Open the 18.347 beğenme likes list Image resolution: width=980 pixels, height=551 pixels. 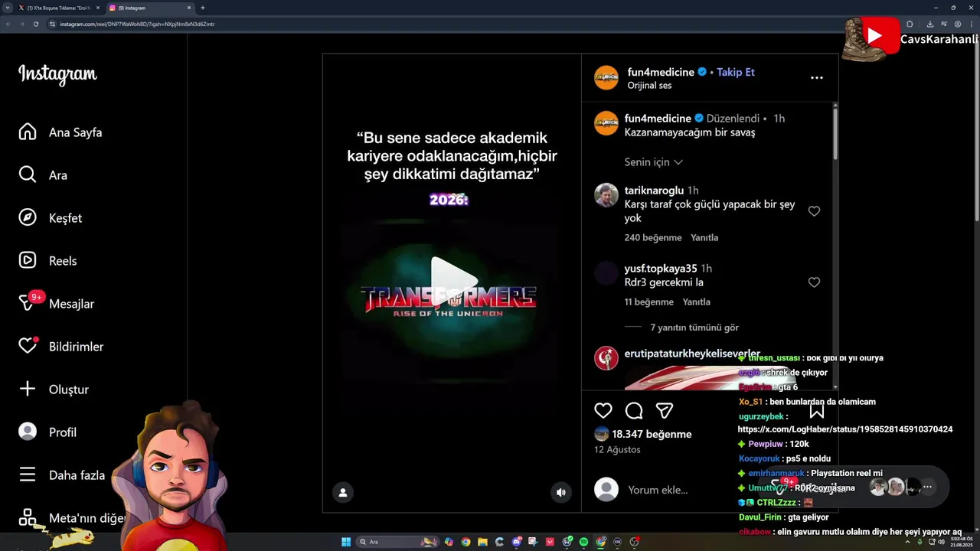tap(652, 434)
